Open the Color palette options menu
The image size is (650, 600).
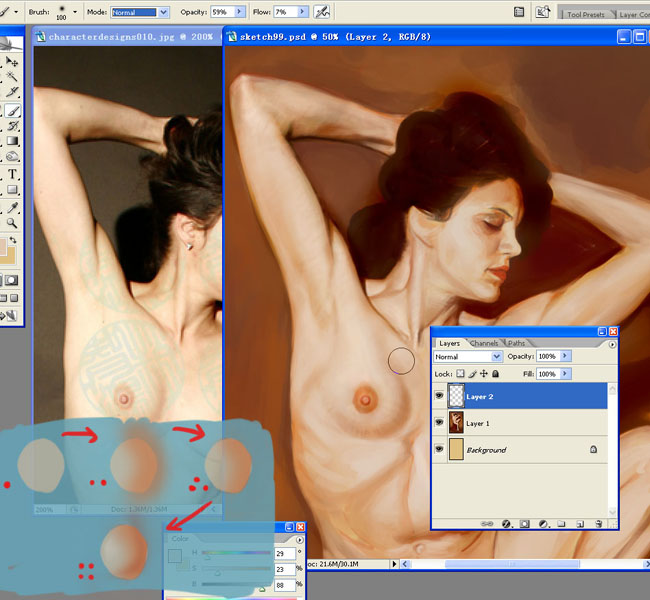(x=299, y=540)
